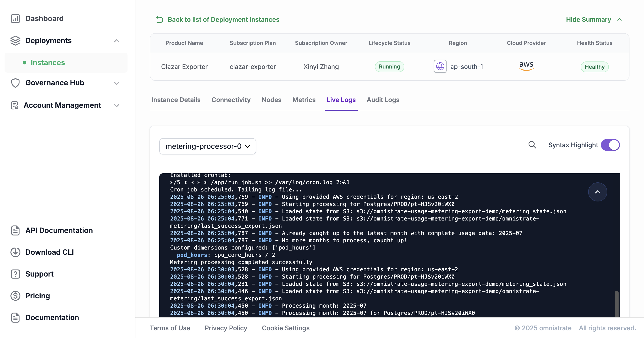
Task: Collapse summary with the Hide Summary chevron
Action: 619,20
